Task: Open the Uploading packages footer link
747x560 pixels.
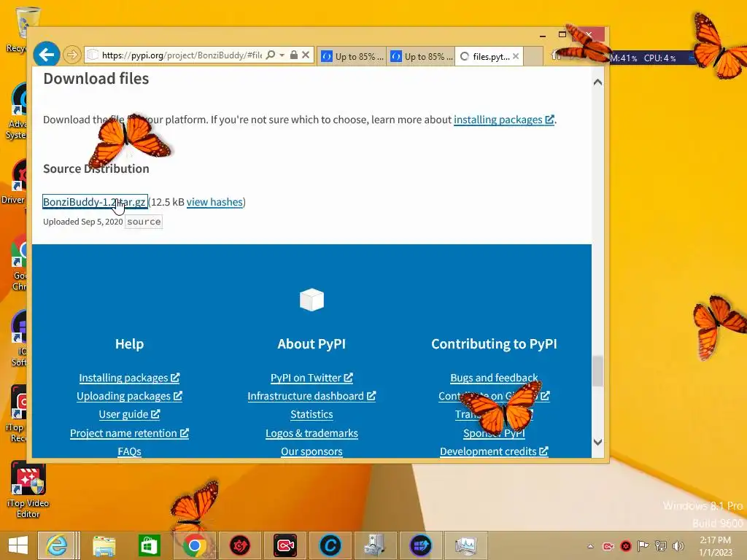Action: (129, 396)
